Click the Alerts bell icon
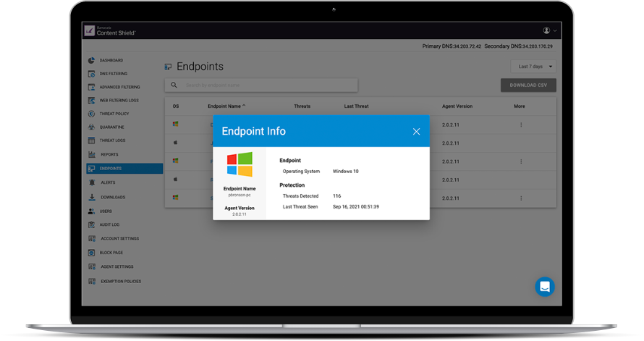Viewport: 644px width, 341px height. click(92, 182)
